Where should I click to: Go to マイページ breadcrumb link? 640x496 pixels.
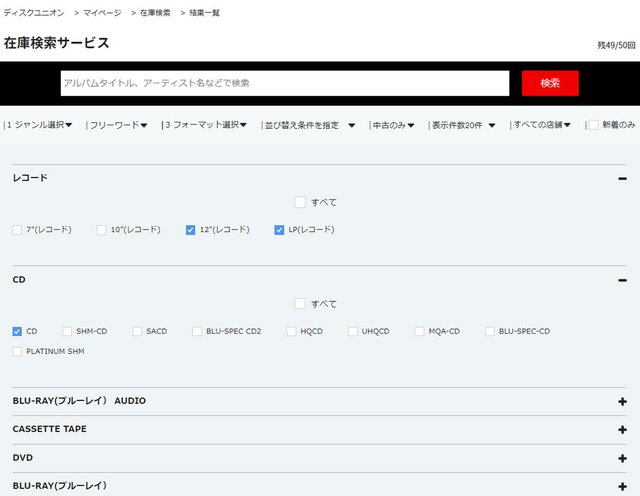[102, 13]
